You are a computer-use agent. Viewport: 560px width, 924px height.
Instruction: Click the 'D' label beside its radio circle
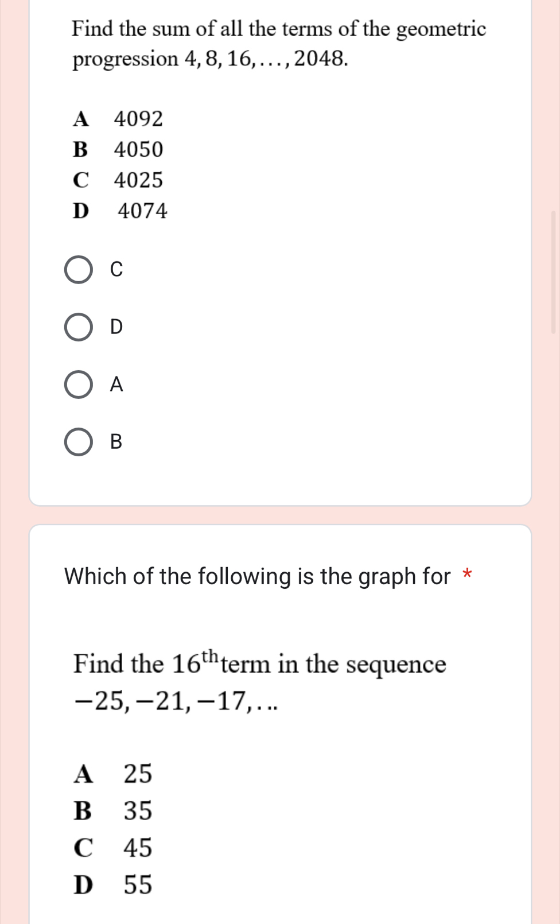116,327
